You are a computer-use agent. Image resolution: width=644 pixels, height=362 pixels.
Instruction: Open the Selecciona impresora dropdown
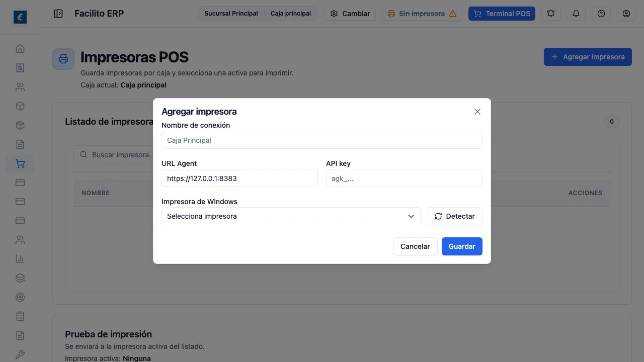pos(291,216)
